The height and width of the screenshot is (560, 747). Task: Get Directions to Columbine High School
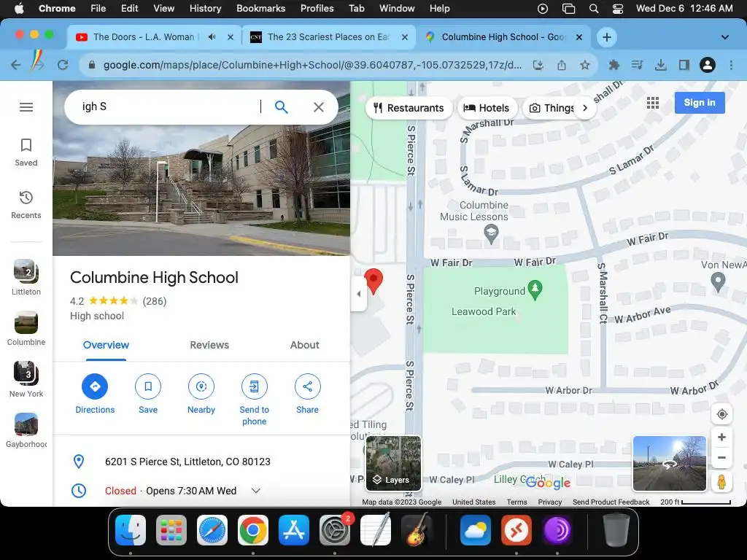[95, 394]
